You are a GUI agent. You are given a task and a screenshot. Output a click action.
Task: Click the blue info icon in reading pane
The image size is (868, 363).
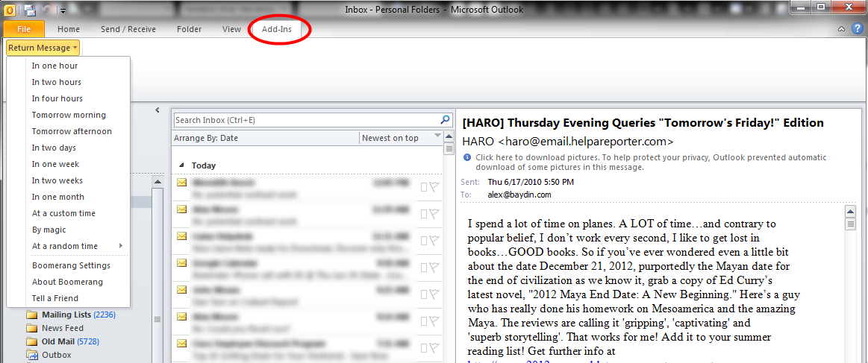(x=466, y=157)
